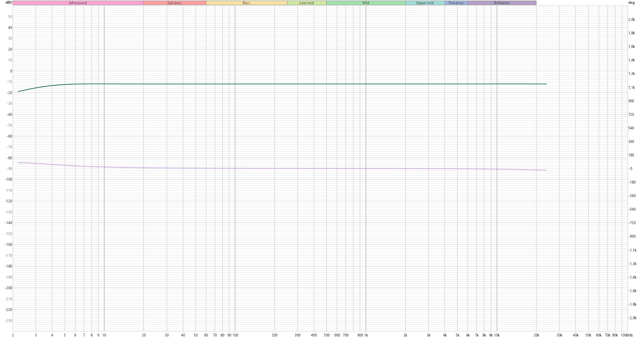Screen dimensions: 644x339
Task: Select the Upper mid band label
Action: click(x=425, y=3)
